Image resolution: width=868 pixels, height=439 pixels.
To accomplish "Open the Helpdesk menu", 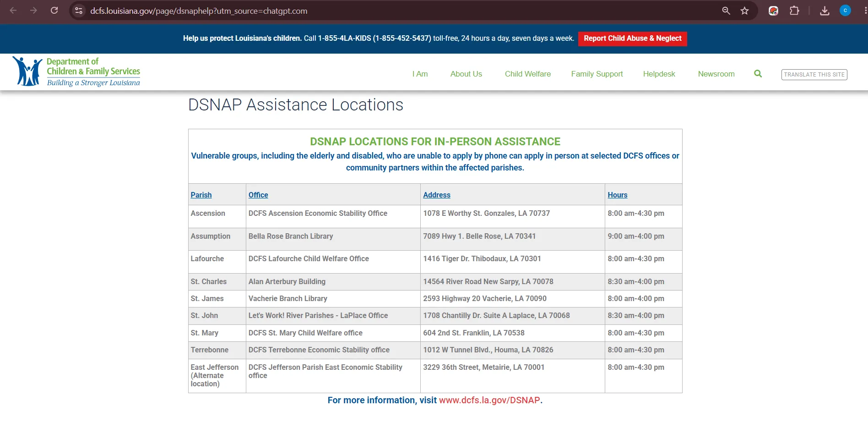I will [x=659, y=74].
